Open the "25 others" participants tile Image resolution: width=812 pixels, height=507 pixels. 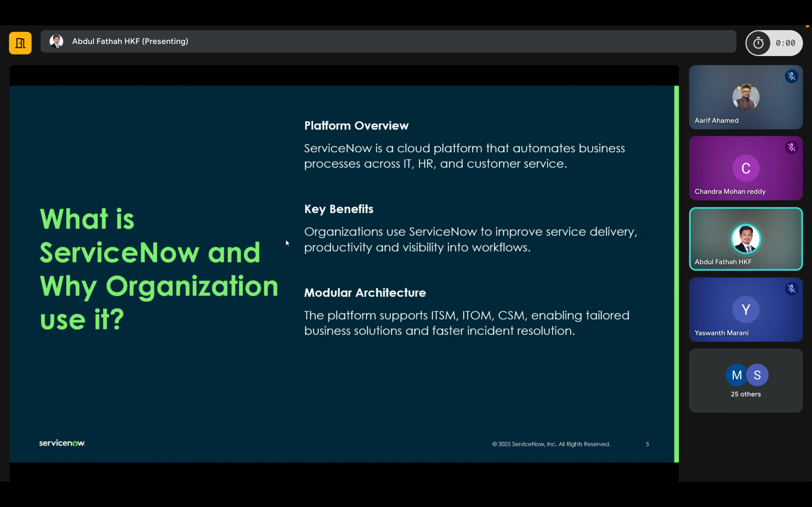[746, 381]
